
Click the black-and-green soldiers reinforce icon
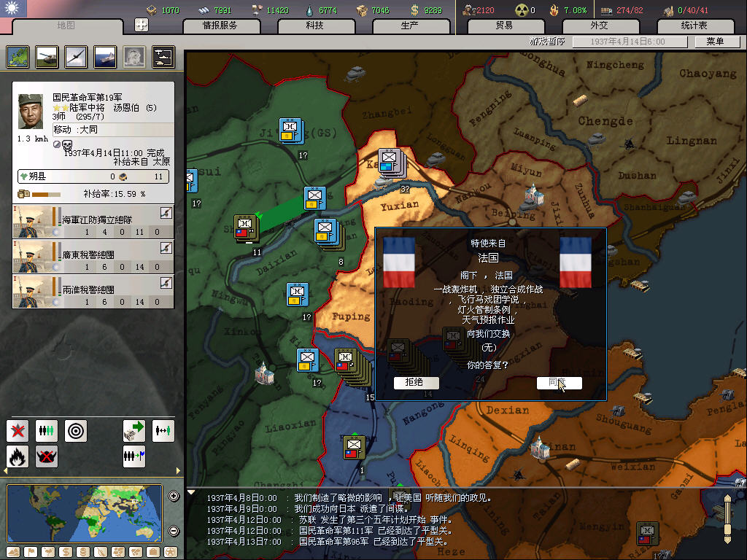(x=47, y=431)
